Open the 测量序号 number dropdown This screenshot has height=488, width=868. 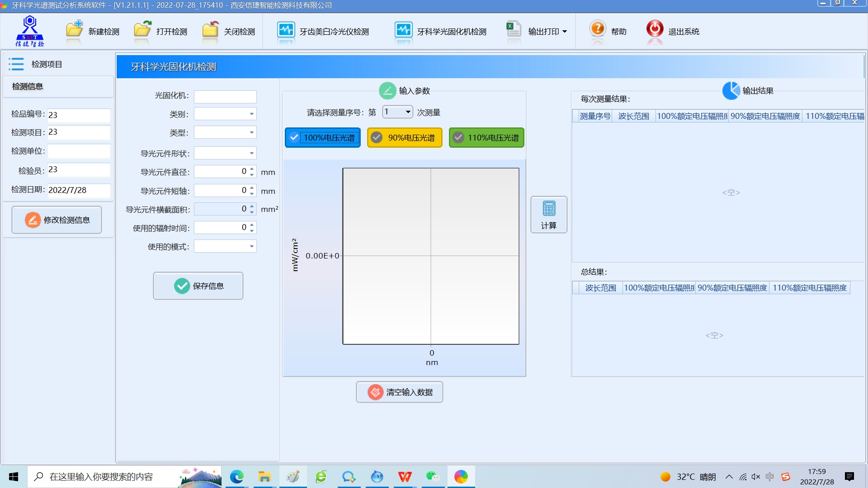click(x=408, y=112)
